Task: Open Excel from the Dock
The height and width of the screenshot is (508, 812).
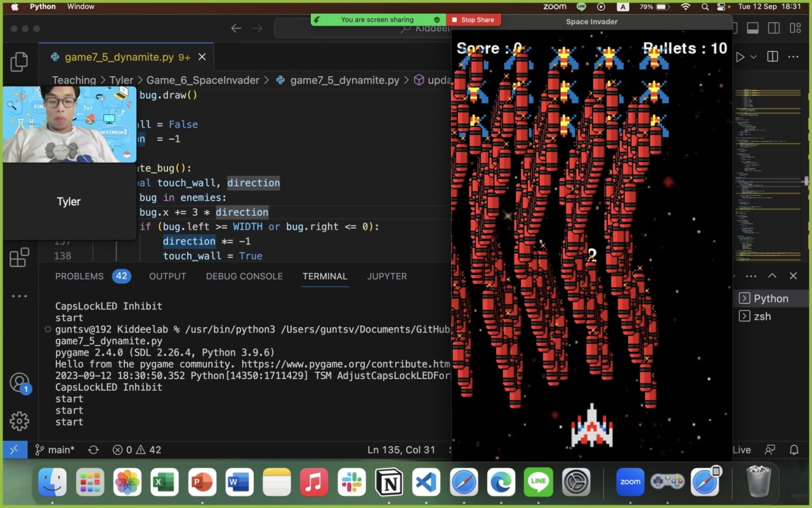Action: tap(164, 483)
